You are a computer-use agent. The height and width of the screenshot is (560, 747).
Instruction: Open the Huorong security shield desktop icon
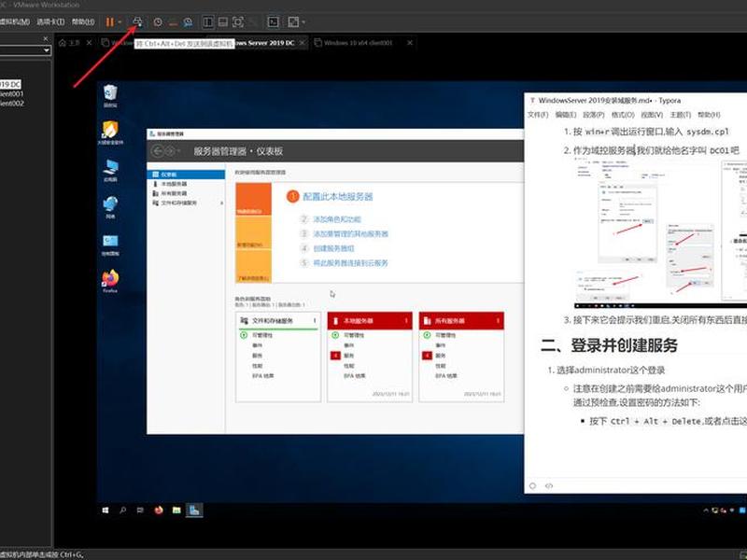(x=110, y=133)
